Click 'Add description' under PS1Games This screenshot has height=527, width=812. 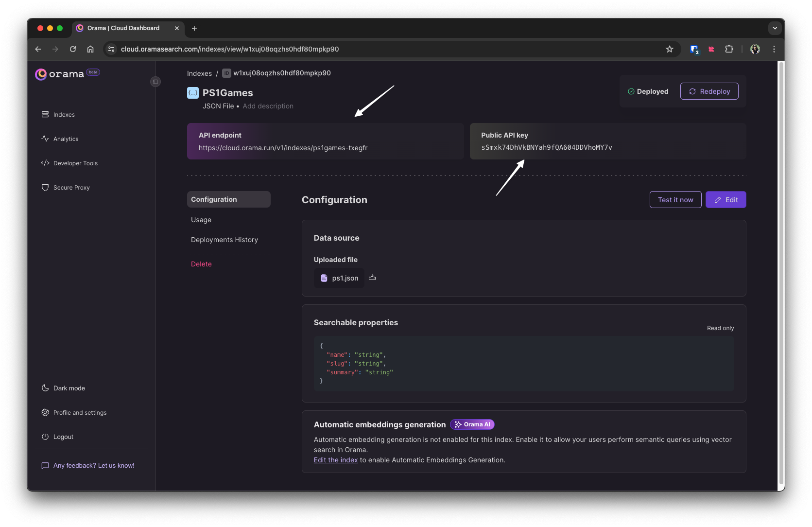[x=268, y=106]
